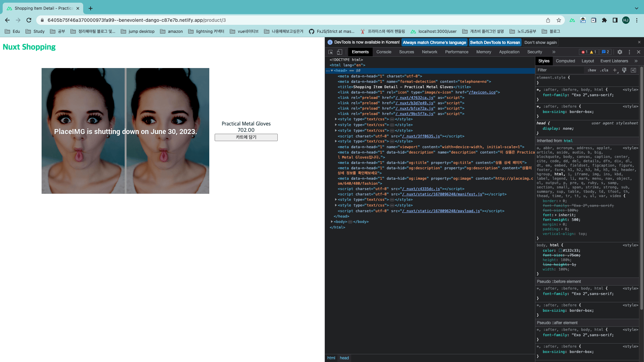The width and height of the screenshot is (644, 362).
Task: Close the DevTools panel
Action: [639, 52]
